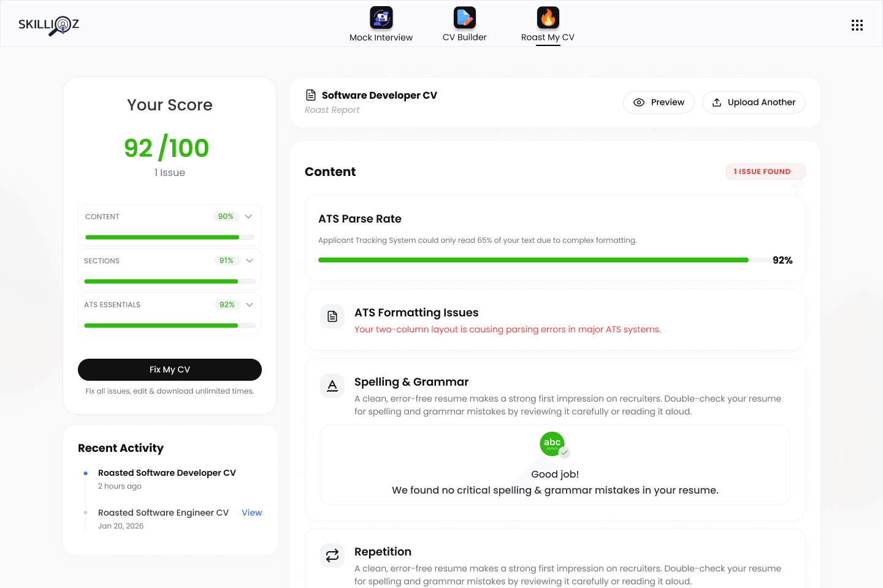Click the red two-column layout warning text
Screen dimensions: 883x588
(x=508, y=329)
